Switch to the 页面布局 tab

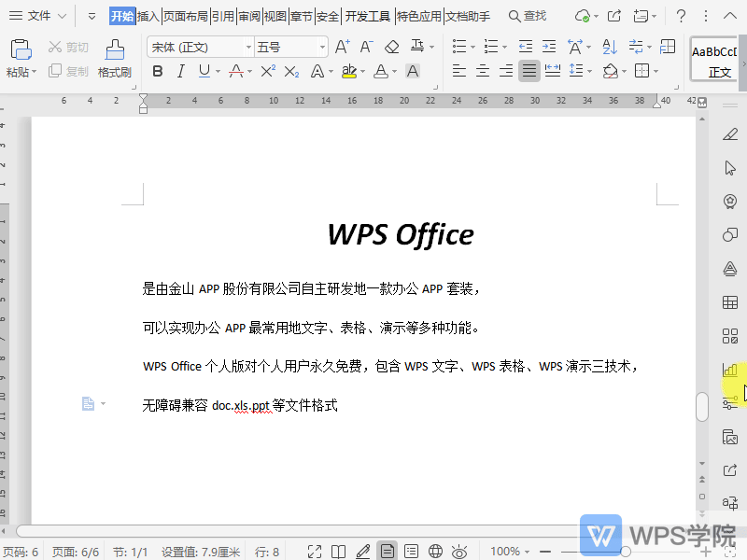(x=186, y=17)
